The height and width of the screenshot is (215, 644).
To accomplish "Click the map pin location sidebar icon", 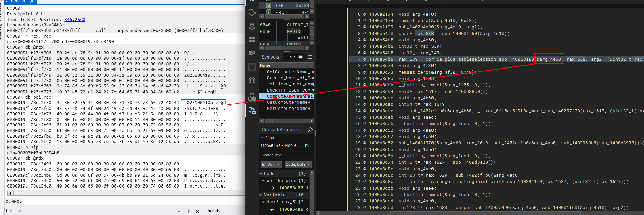I will [x=252, y=26].
